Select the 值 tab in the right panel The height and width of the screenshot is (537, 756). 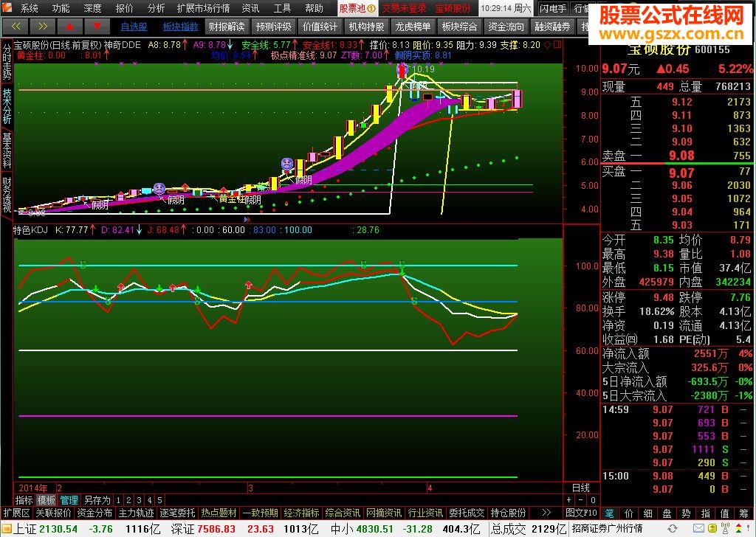coord(725,513)
